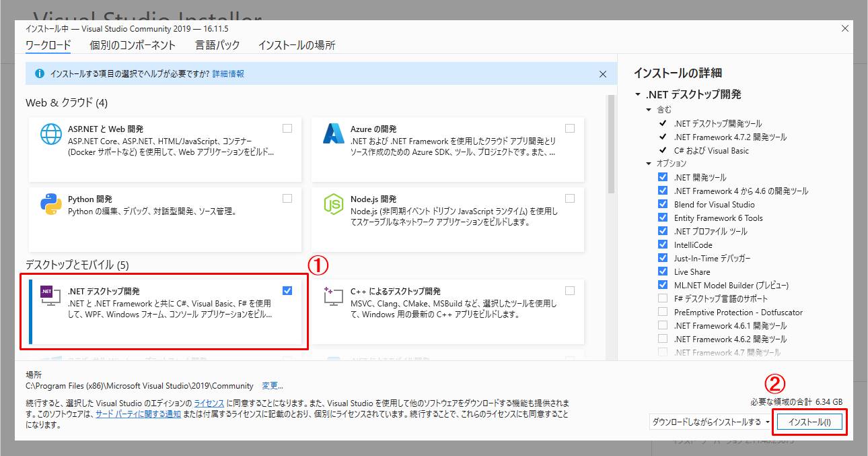868x456 pixels.
Task: Collapse the オプション section
Action: click(x=649, y=164)
